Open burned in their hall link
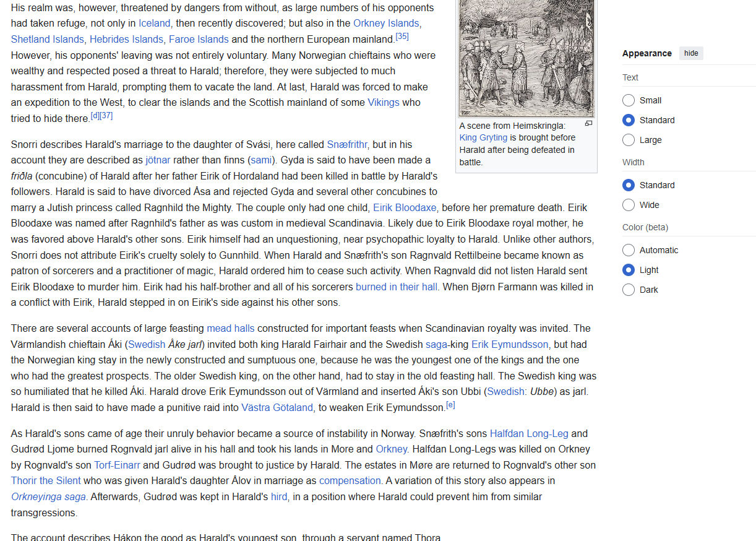The width and height of the screenshot is (756, 541). (397, 287)
